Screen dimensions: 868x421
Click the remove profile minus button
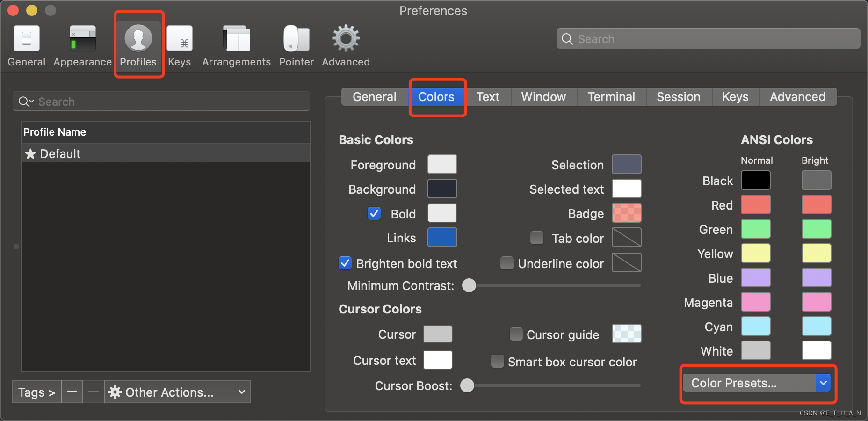tap(93, 392)
